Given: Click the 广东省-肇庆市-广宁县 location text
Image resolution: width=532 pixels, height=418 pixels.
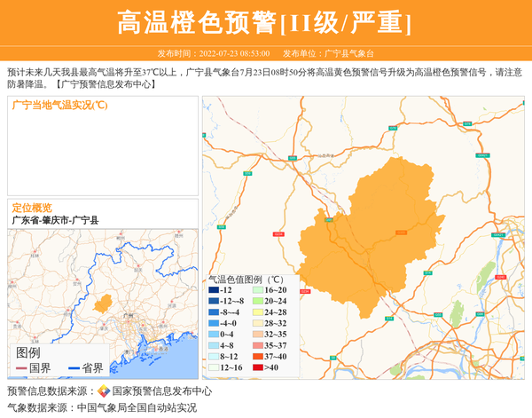Looking at the screenshot, I should [55, 220].
